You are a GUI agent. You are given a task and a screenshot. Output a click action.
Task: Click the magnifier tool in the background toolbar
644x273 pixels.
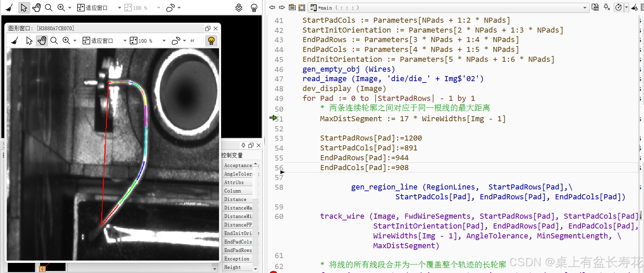(49, 7)
